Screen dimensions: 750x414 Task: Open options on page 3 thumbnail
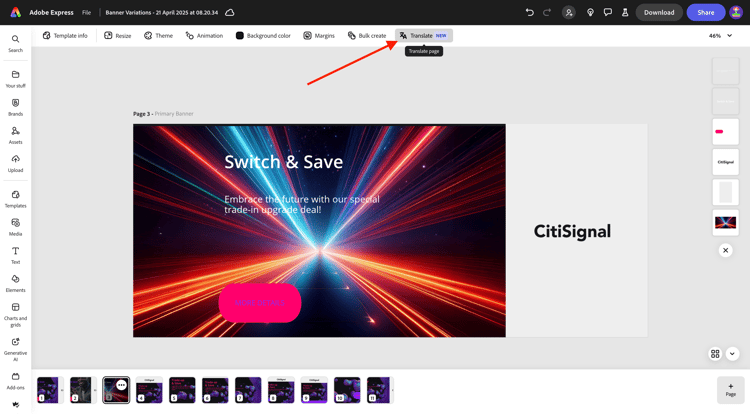coord(121,385)
